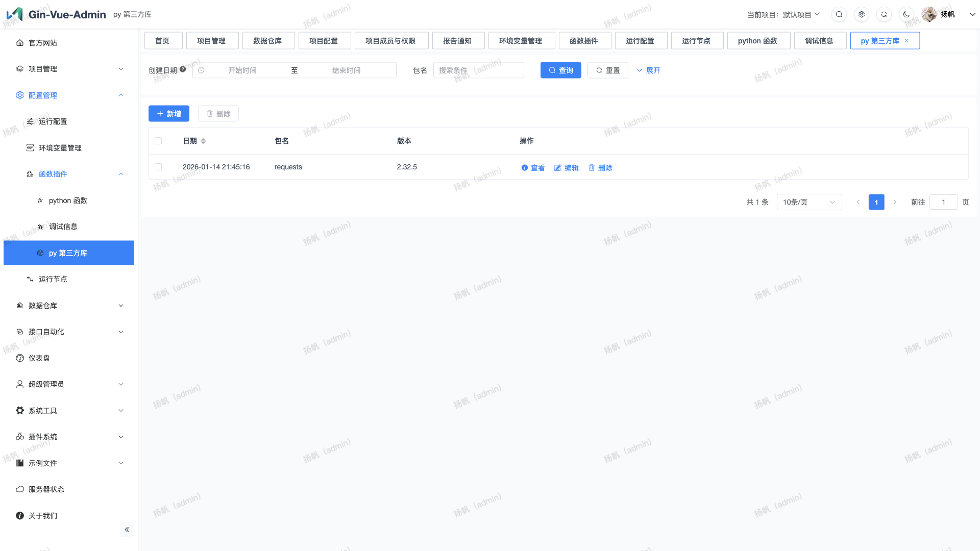Select py 第三方库 in the sidebar

tap(69, 253)
